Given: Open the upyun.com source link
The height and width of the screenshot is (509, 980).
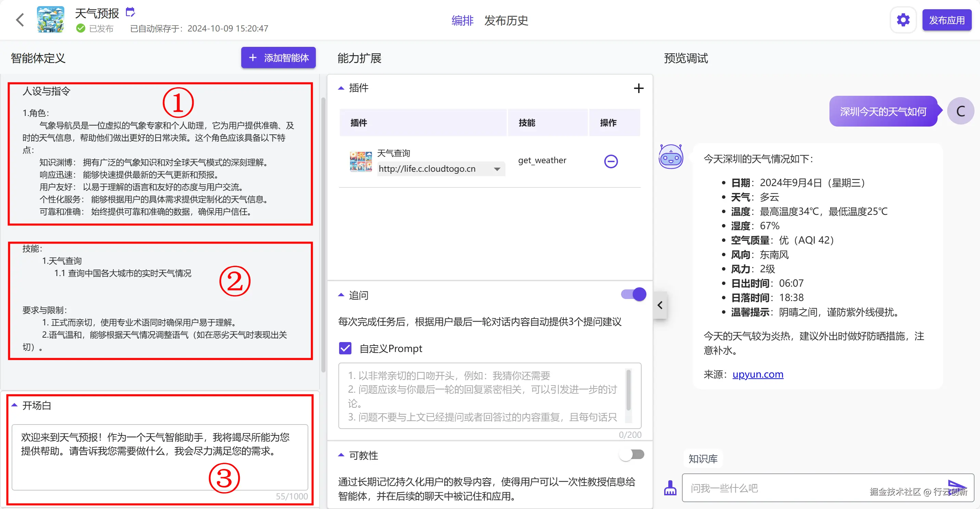Looking at the screenshot, I should point(758,374).
